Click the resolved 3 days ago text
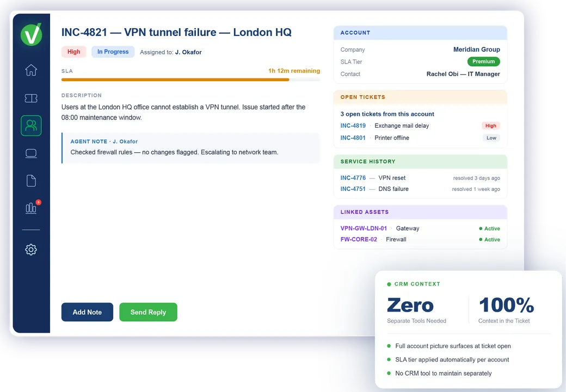This screenshot has height=392, width=566. [477, 178]
